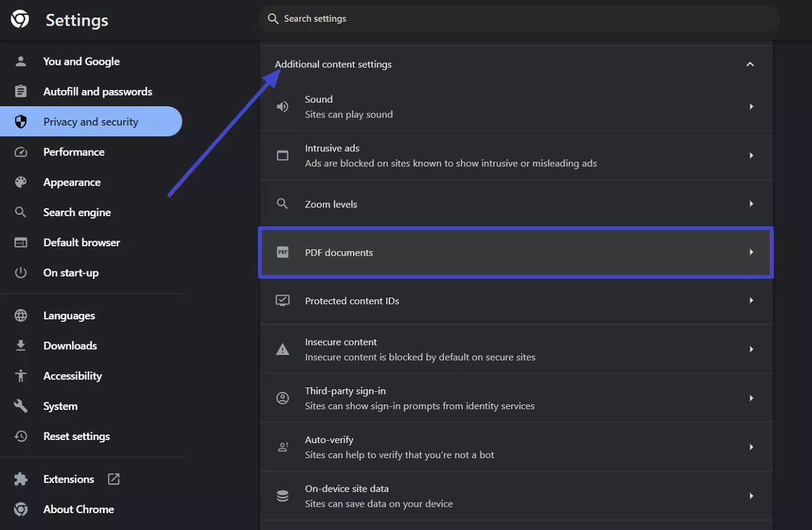Click the globe icon next to Languages
Image resolution: width=812 pixels, height=530 pixels.
(21, 316)
